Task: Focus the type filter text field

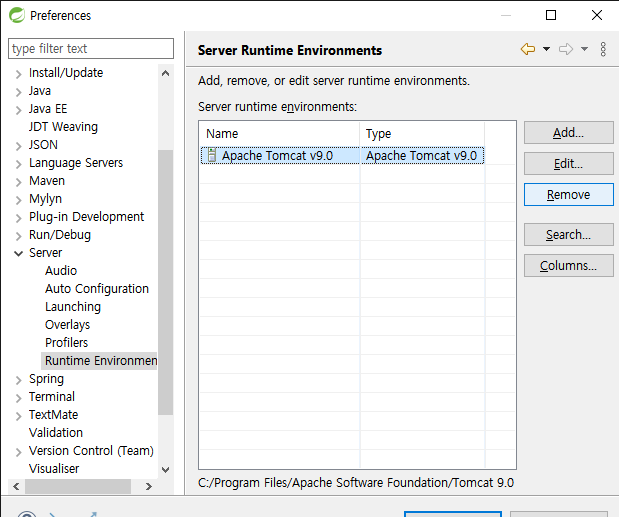Action: [91, 49]
